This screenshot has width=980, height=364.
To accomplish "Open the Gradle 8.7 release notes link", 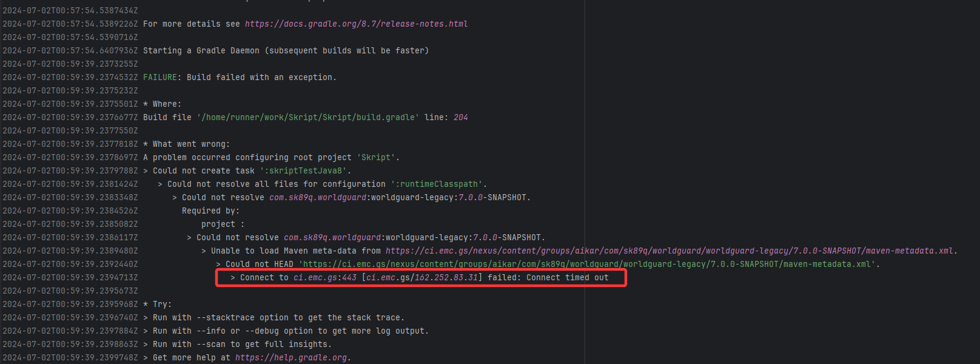I will [356, 24].
